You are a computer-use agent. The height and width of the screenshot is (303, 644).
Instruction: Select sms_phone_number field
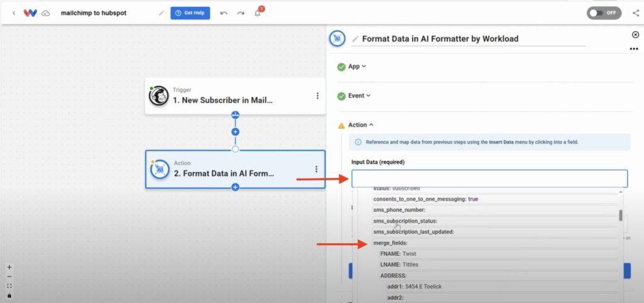coord(496,210)
